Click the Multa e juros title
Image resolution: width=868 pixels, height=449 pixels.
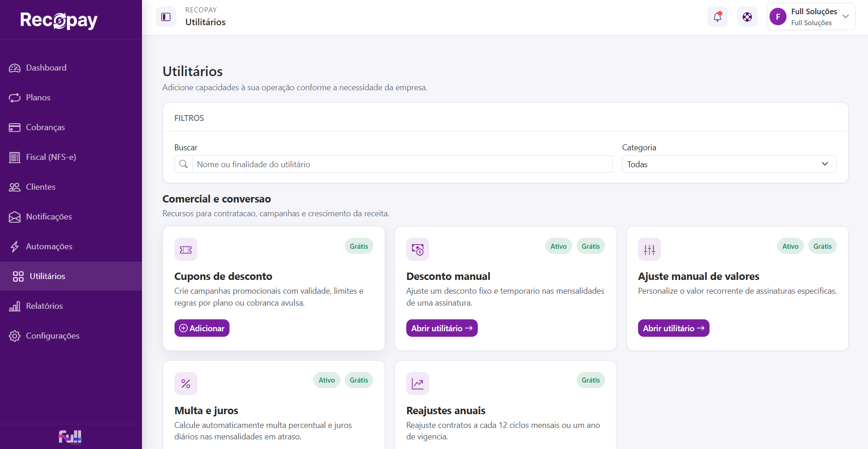(207, 411)
